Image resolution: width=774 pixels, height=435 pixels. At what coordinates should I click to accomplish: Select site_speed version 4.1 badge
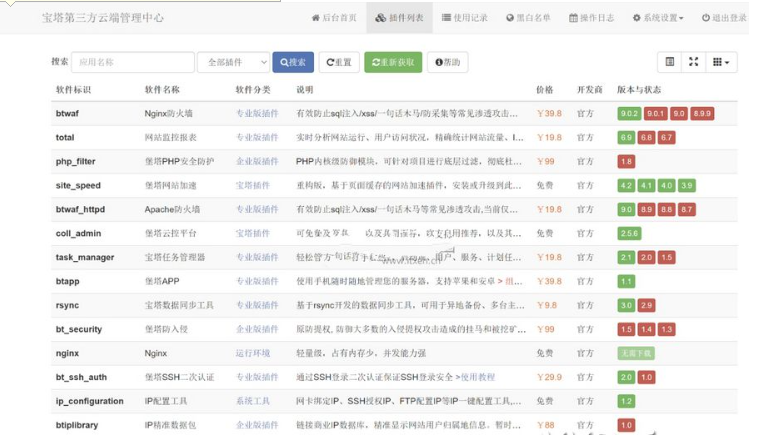point(647,186)
